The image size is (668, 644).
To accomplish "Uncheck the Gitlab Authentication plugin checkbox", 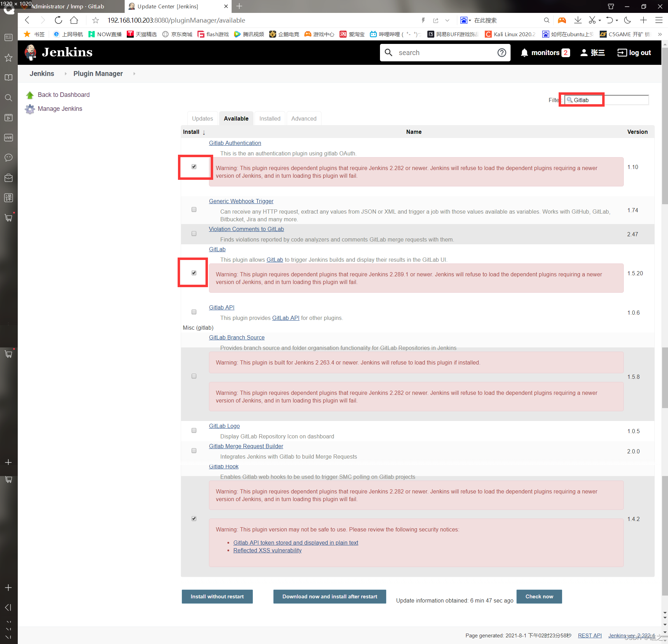I will pos(194,167).
